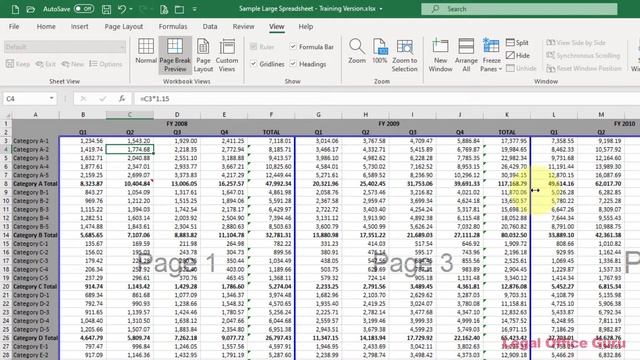
Task: Click Arrange All windows
Action: point(466,55)
